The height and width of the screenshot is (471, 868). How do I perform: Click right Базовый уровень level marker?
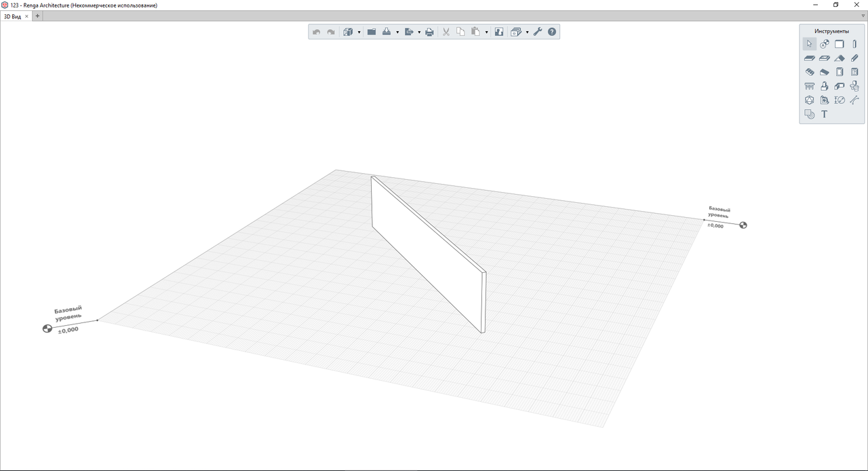743,225
